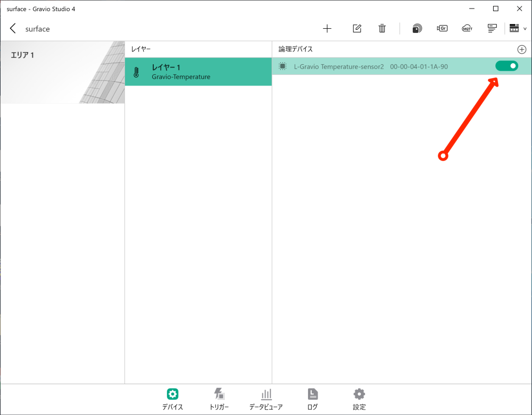Screen dimensions: 532x415
Task: Open the ログ tab
Action: (312, 399)
